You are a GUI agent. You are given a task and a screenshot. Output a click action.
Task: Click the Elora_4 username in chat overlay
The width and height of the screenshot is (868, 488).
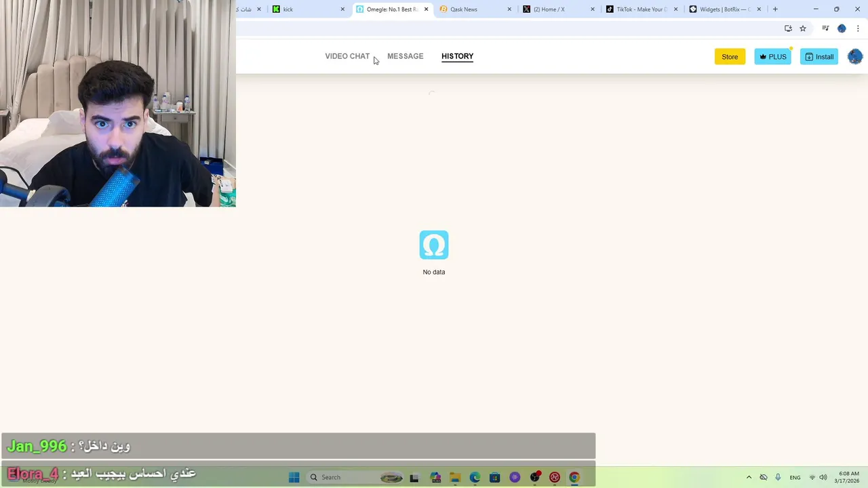(33, 474)
